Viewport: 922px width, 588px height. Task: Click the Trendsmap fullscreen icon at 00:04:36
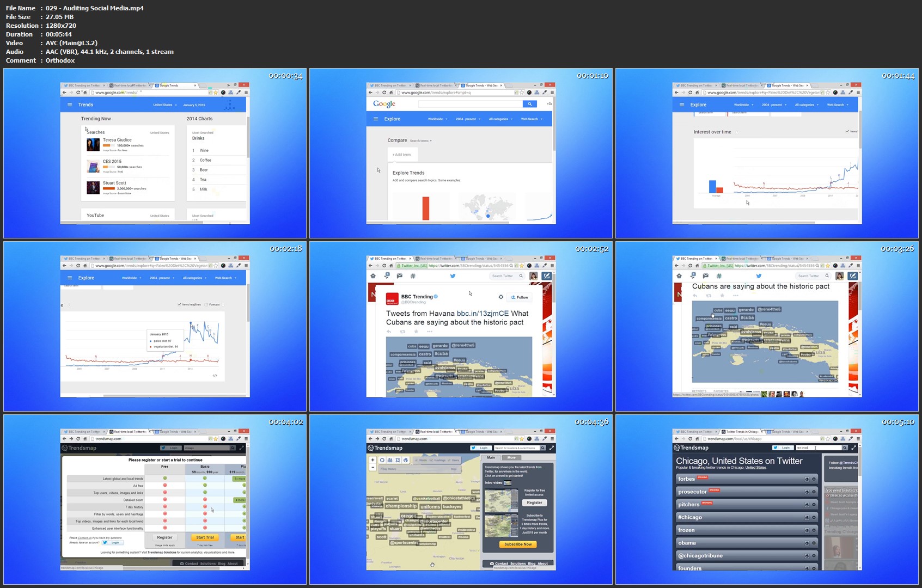[x=552, y=448]
